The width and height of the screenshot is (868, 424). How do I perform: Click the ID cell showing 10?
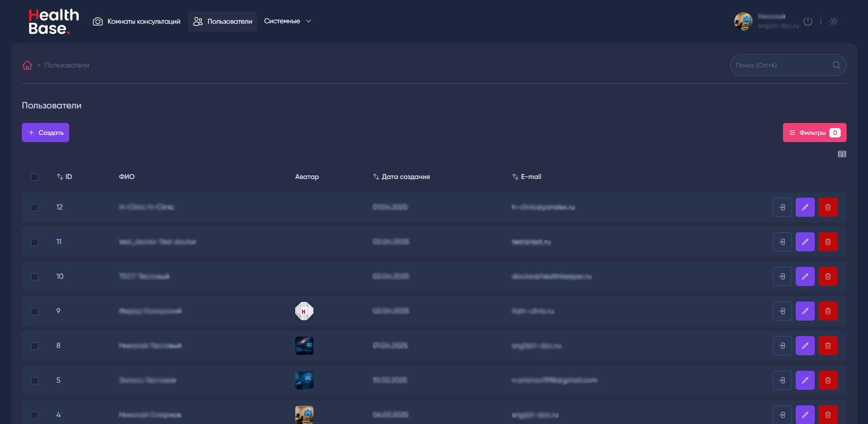pos(60,276)
